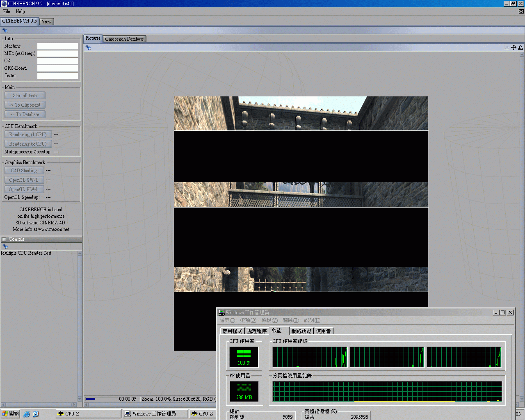Screen dimensions: 525x420
Task: Click the console scrollbar down arrow
Action: pyautogui.click(x=80, y=399)
